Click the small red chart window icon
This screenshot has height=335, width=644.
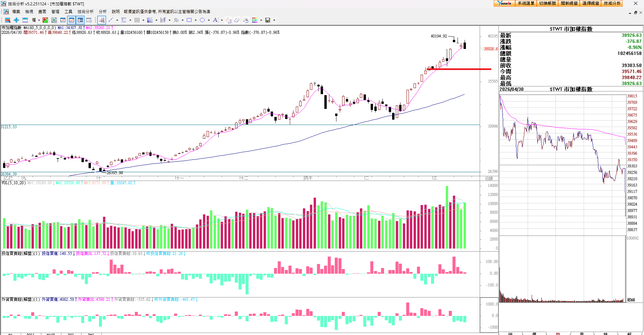[63, 20]
